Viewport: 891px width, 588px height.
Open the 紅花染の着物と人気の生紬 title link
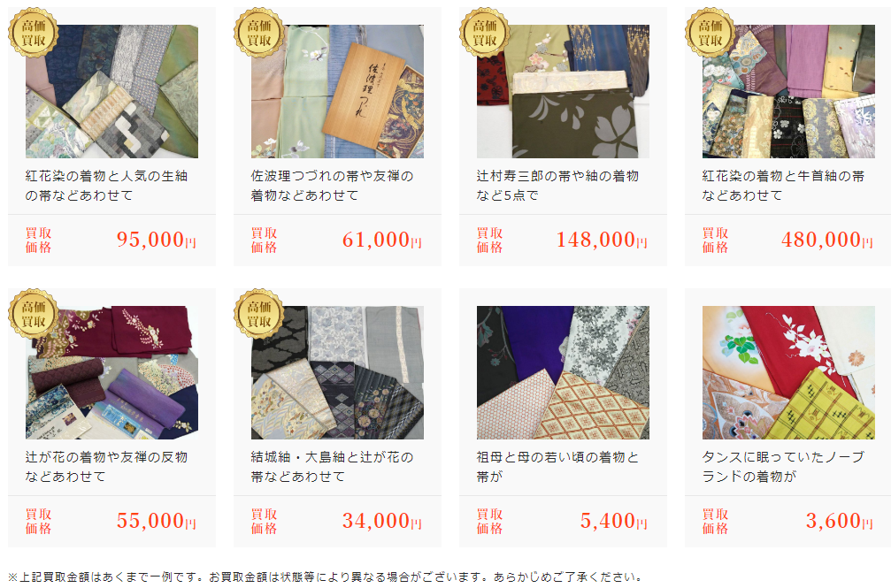(x=106, y=186)
